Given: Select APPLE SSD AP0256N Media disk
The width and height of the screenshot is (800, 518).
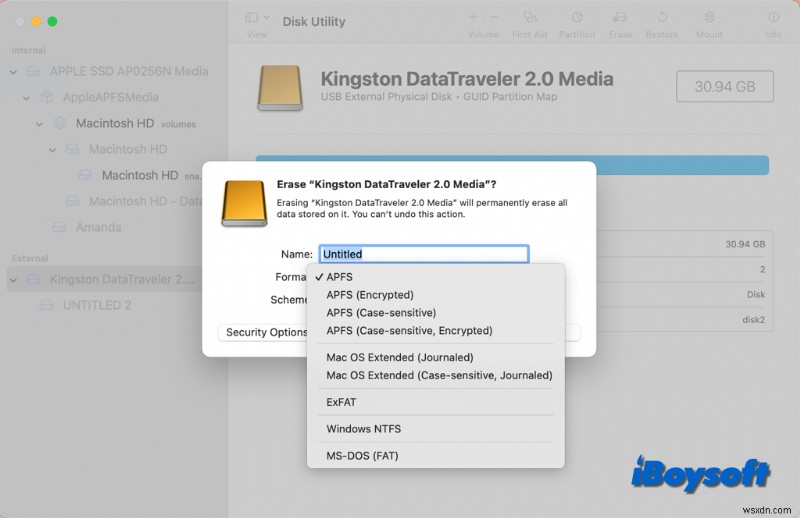Looking at the screenshot, I should pos(129,71).
